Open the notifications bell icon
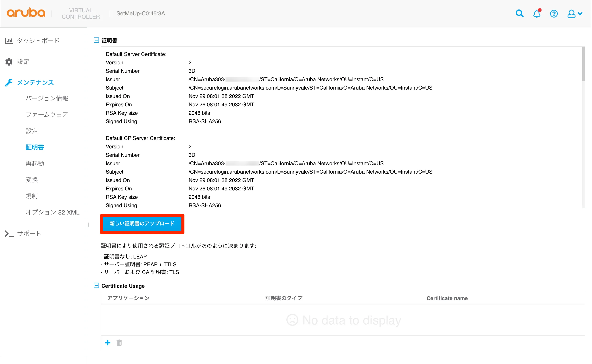The image size is (592, 364). tap(537, 13)
